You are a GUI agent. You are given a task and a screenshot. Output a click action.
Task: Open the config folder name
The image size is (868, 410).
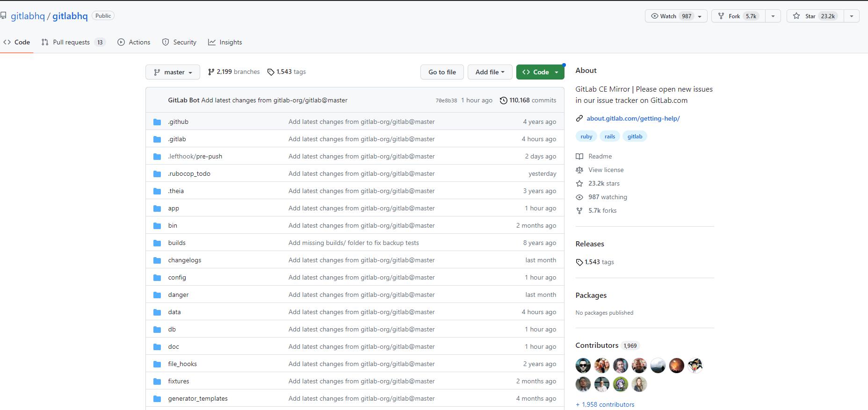coord(177,277)
